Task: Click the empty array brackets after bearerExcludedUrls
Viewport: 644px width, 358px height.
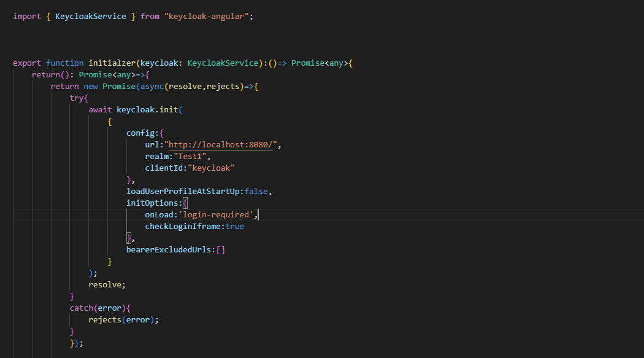Action: click(x=221, y=250)
